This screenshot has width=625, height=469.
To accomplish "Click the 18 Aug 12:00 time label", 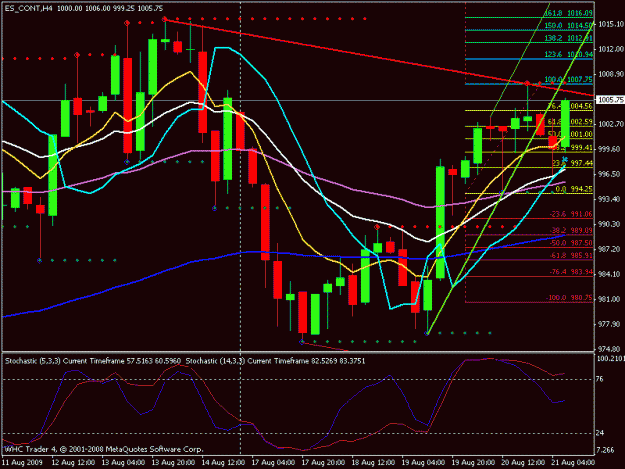I will coord(373,463).
